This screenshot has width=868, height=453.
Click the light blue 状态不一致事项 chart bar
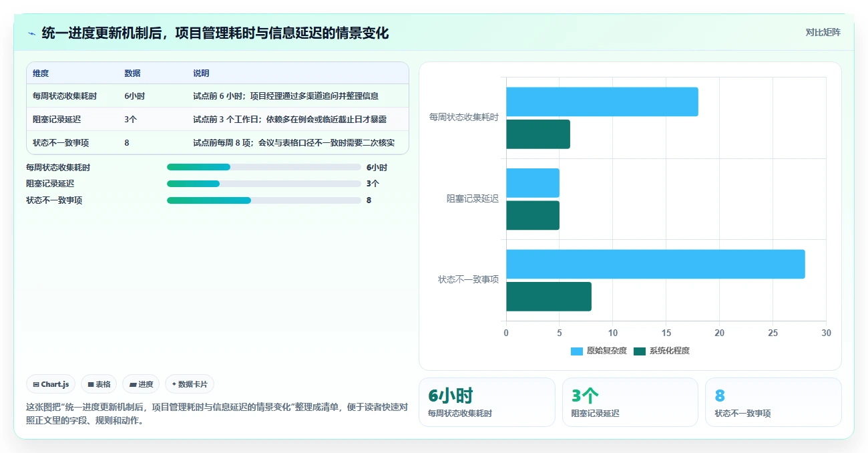pos(656,264)
